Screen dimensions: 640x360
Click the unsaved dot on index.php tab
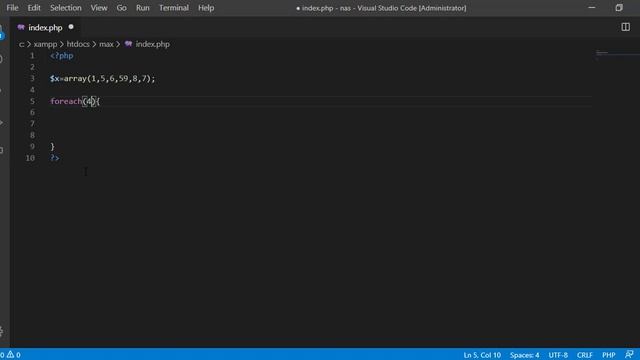[71, 27]
